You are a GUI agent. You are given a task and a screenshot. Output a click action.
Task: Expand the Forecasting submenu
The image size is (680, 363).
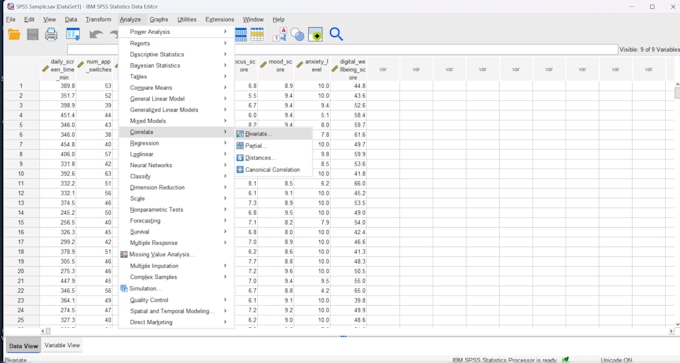pyautogui.click(x=176, y=221)
